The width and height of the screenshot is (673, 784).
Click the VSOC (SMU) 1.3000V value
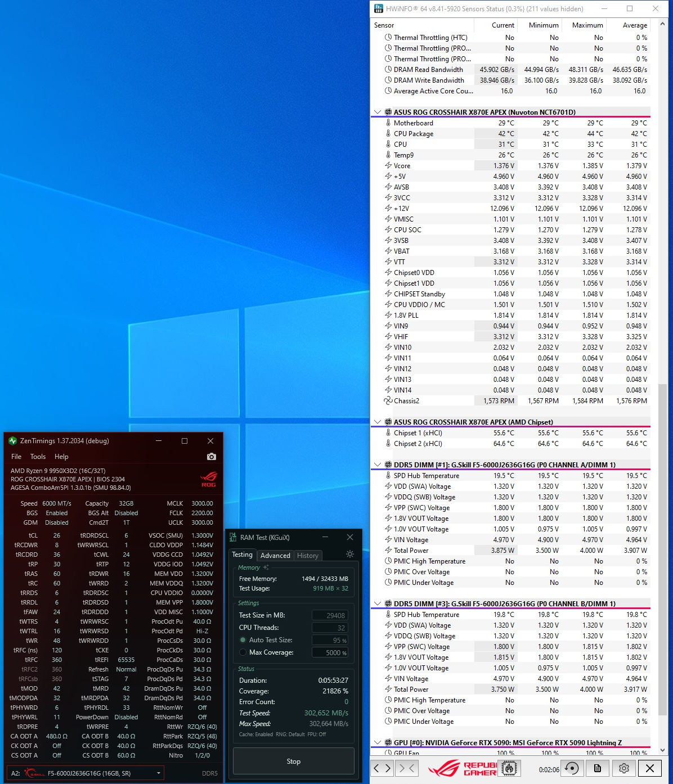(x=202, y=535)
